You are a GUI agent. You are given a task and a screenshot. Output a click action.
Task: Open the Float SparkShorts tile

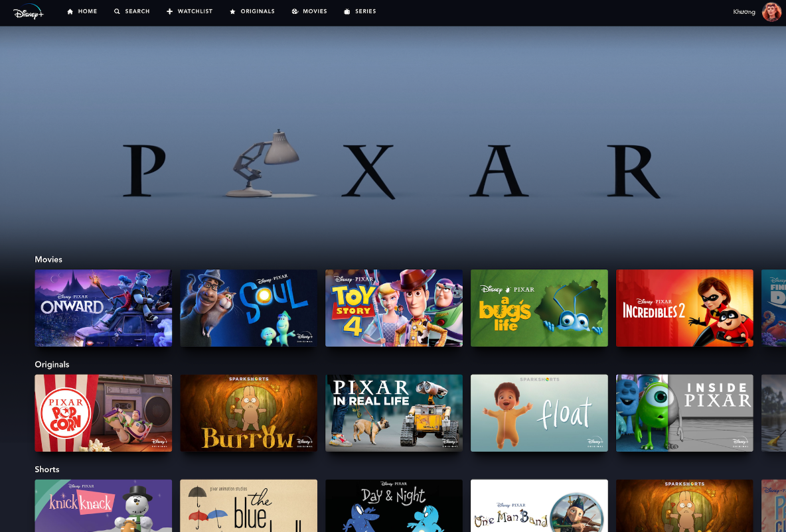coord(539,413)
